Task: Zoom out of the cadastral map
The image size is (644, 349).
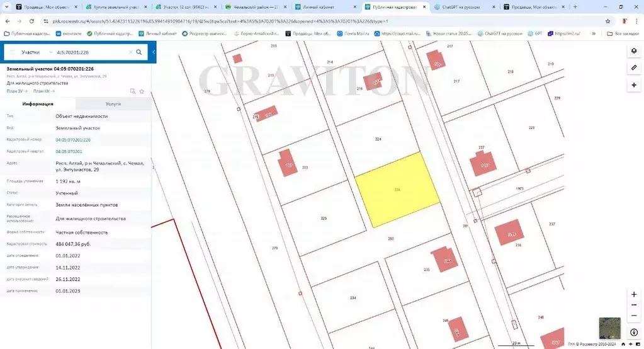Action: (634, 315)
